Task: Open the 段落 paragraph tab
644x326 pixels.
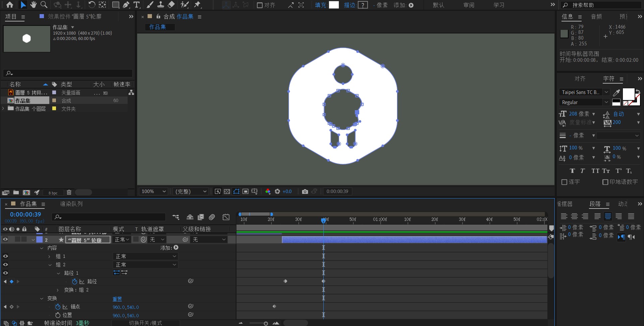Action: 595,204
